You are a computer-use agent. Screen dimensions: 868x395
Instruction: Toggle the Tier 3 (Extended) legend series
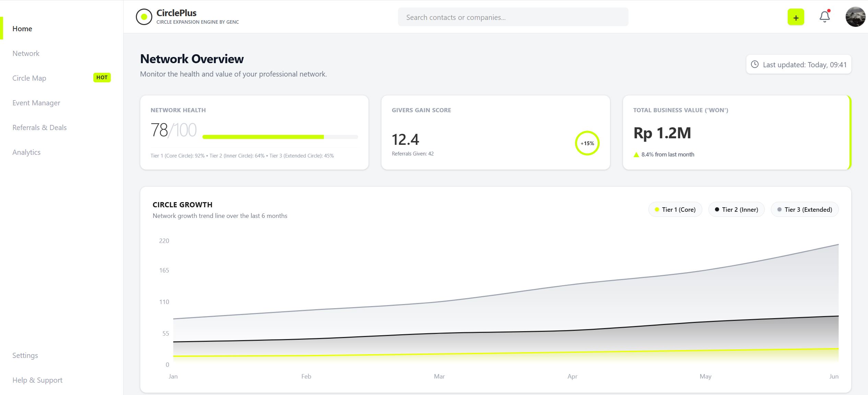[805, 209]
